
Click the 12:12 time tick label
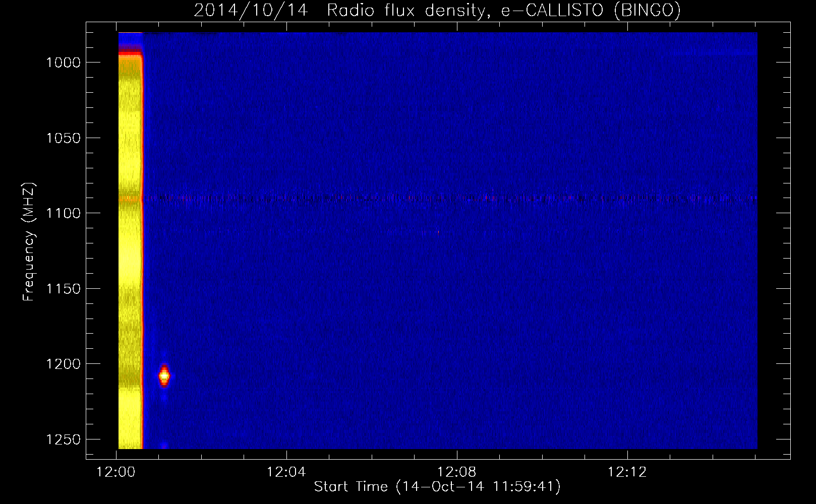click(627, 472)
